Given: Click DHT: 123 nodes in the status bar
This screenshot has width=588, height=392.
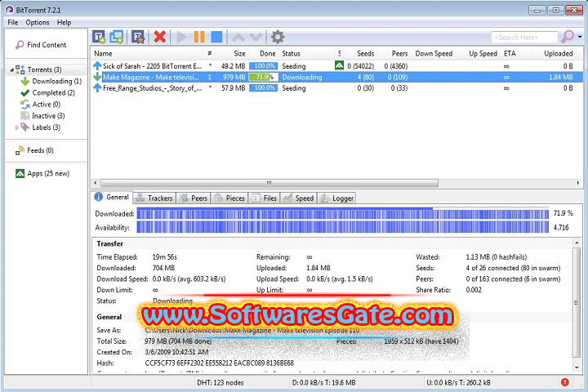Looking at the screenshot, I should [x=220, y=383].
